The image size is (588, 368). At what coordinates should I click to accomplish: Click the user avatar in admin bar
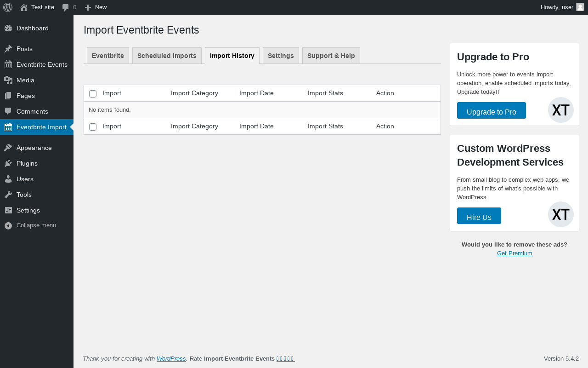[x=580, y=7]
